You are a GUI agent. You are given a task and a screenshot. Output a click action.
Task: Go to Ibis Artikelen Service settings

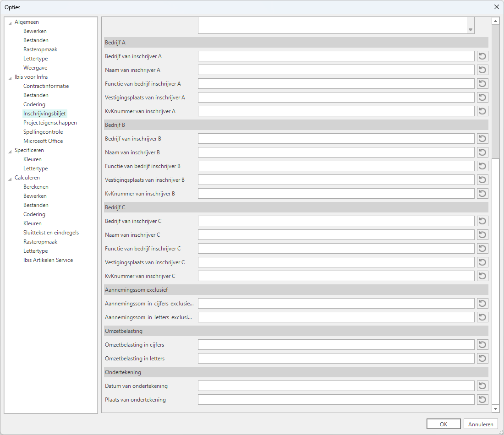pyautogui.click(x=48, y=260)
